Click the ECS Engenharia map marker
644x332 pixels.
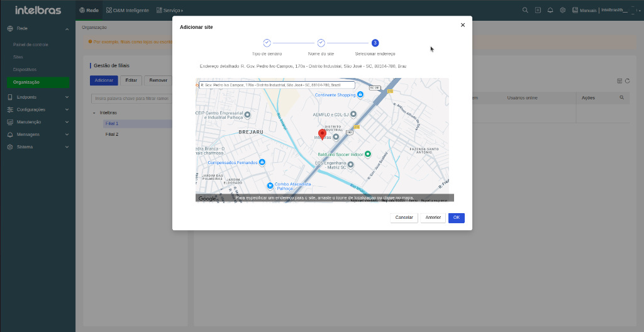tap(351, 165)
